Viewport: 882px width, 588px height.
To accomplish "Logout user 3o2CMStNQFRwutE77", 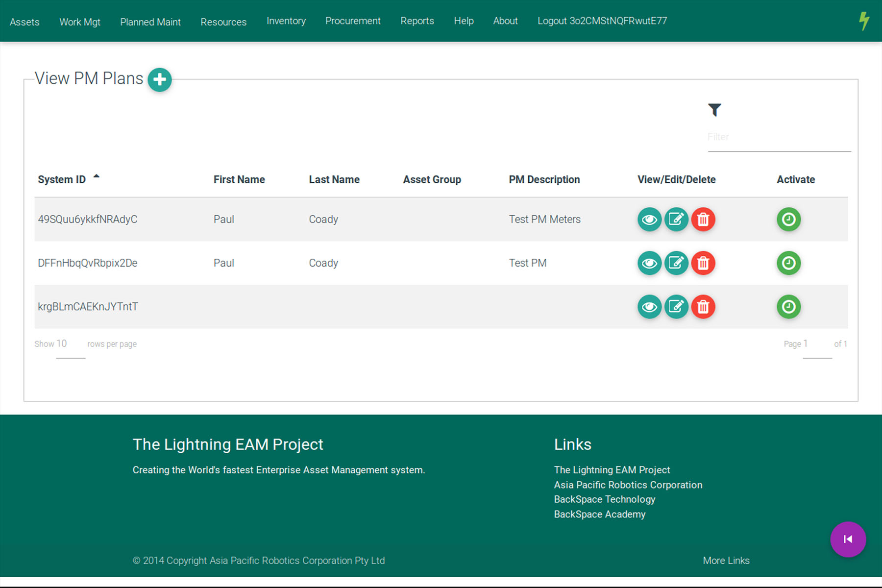I will (602, 21).
